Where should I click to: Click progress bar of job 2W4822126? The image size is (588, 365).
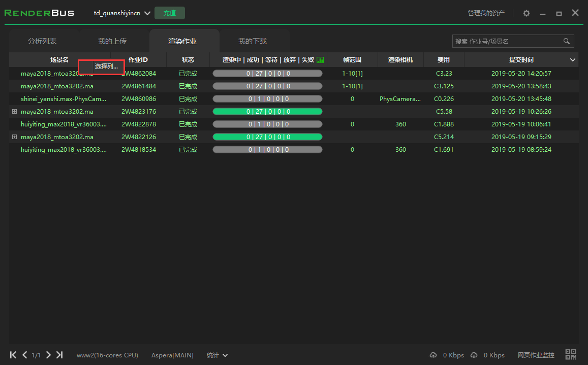click(267, 137)
